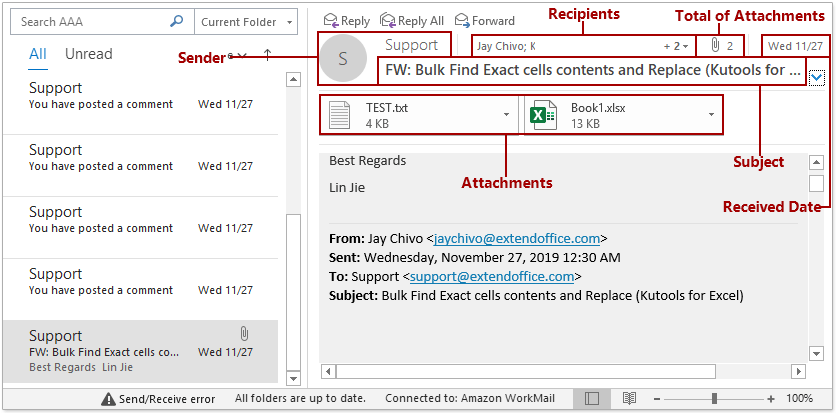This screenshot has width=837, height=413.
Task: Show the All mail tab
Action: pos(38,54)
